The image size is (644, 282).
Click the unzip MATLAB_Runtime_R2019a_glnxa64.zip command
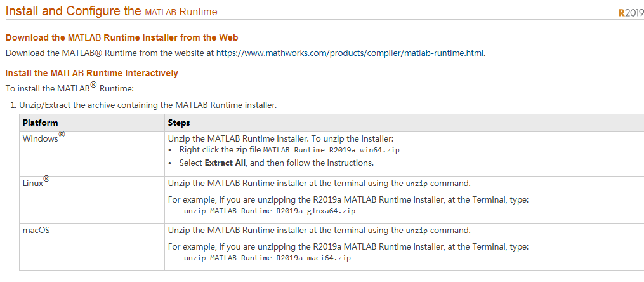click(269, 211)
